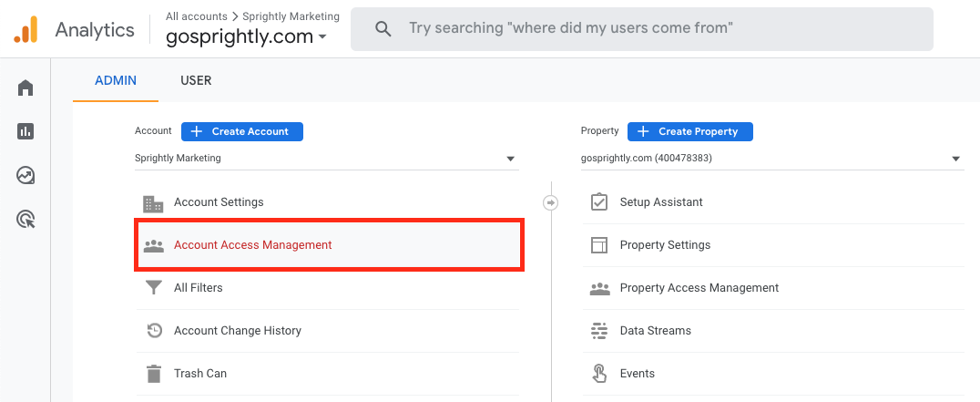Click the Events touch hand icon
The height and width of the screenshot is (402, 980).
point(598,373)
